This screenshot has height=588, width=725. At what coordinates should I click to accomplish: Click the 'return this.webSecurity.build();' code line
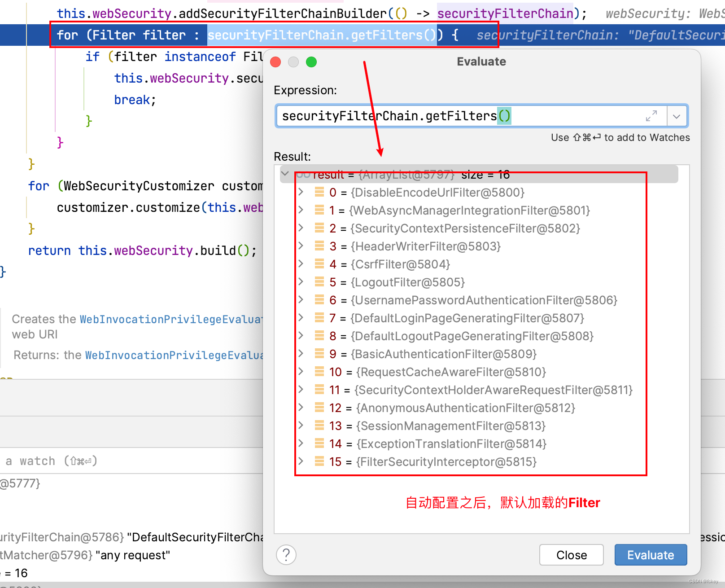[142, 250]
